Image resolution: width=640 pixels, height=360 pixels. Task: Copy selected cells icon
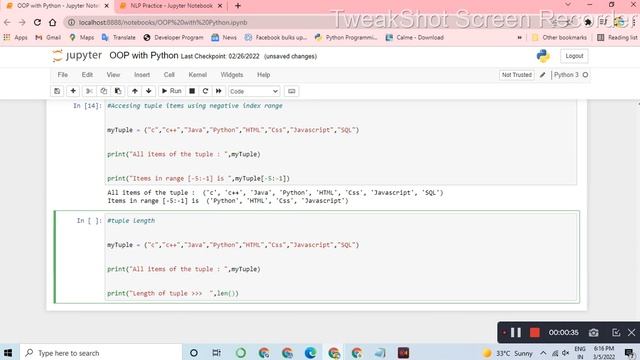click(x=104, y=91)
